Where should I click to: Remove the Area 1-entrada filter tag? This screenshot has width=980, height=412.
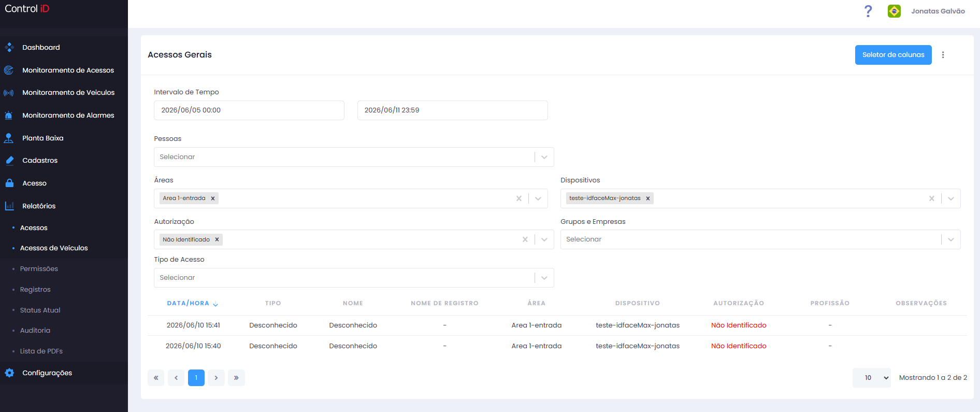pyautogui.click(x=212, y=198)
